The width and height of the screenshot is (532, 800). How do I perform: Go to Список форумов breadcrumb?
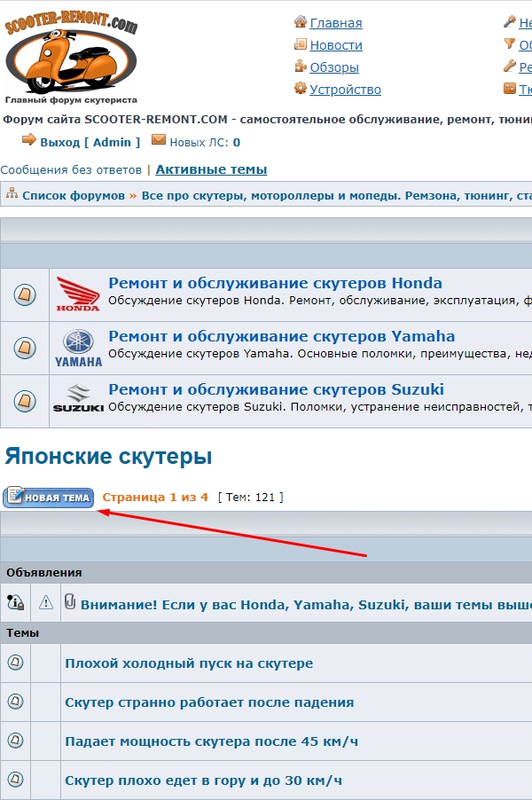pos(74,195)
